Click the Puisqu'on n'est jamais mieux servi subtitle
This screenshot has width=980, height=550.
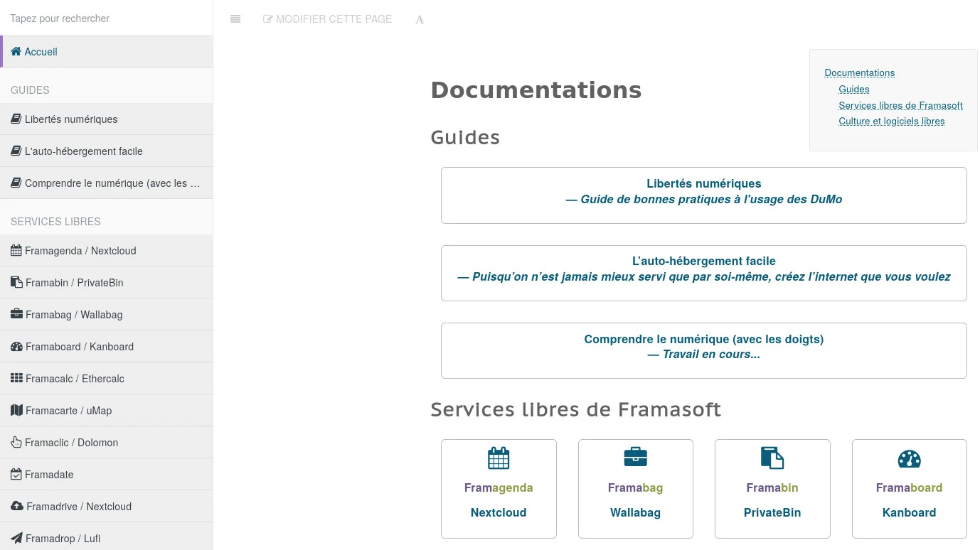click(704, 277)
